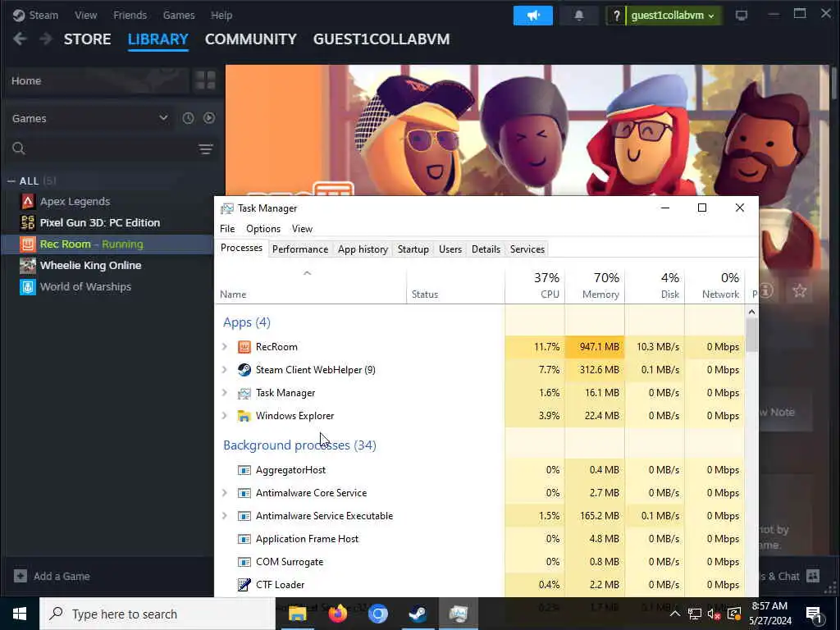Select Pixel Gun 3D: PC Edition
The width and height of the screenshot is (840, 630).
pos(99,222)
